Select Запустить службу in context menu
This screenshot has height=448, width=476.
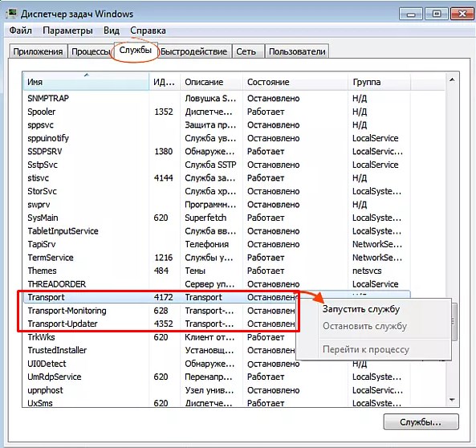click(x=361, y=309)
